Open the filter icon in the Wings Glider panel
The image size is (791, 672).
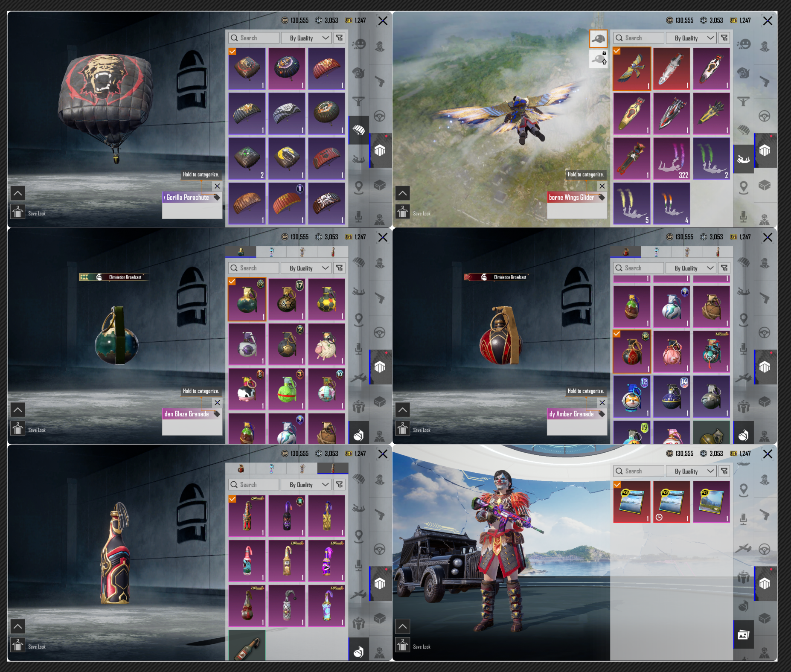click(724, 38)
